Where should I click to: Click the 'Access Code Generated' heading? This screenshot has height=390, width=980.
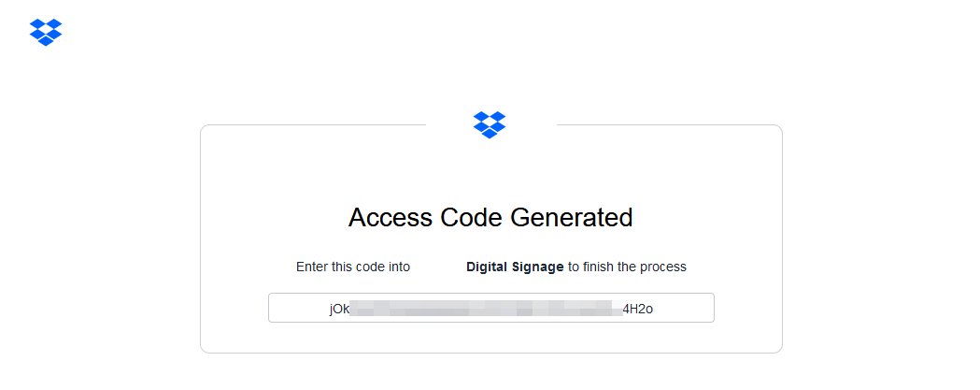490,218
